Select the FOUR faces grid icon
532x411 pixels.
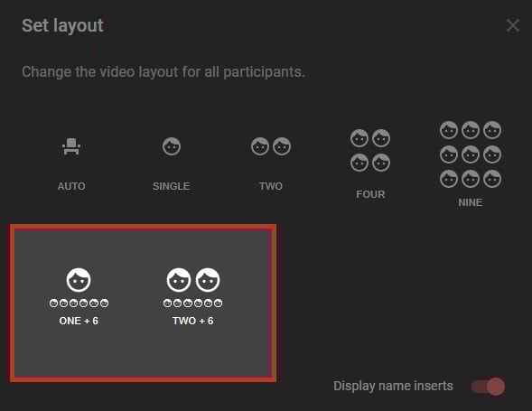(x=370, y=150)
